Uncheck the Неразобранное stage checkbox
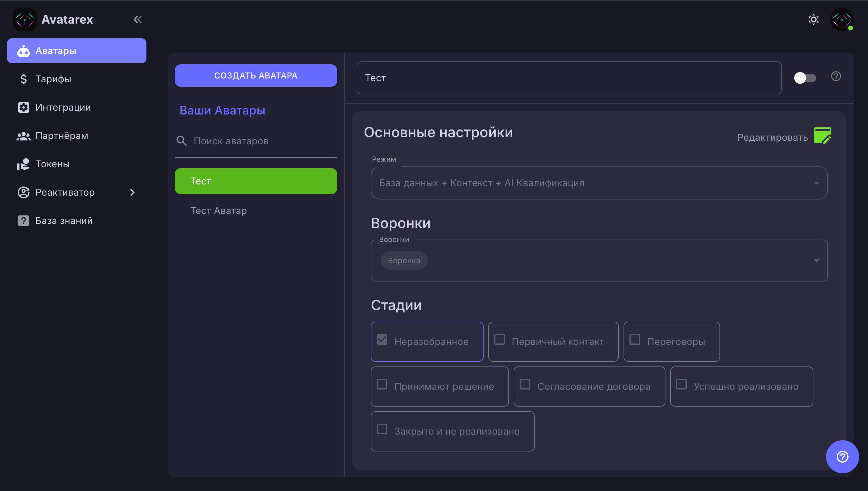The height and width of the screenshot is (491, 868). click(382, 340)
